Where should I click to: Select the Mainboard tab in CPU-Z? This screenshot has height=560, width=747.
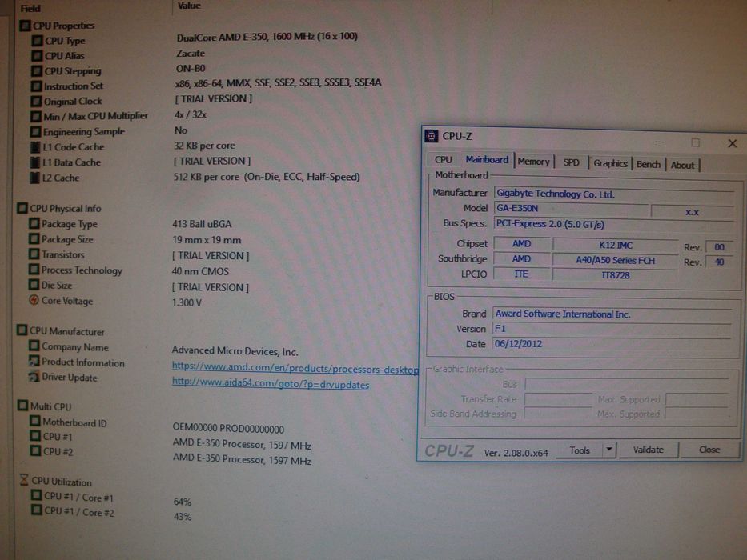[x=487, y=159]
